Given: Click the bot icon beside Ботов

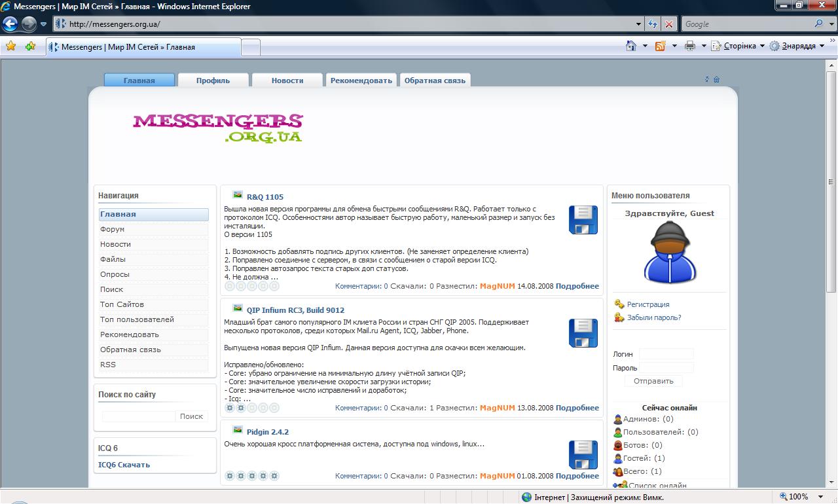Looking at the screenshot, I should (x=617, y=445).
